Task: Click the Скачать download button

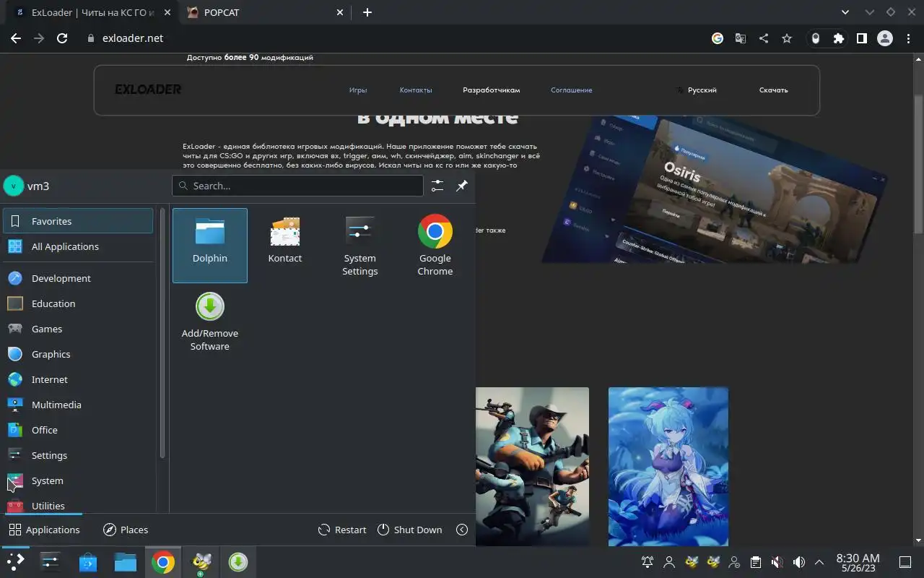Action: pos(774,90)
